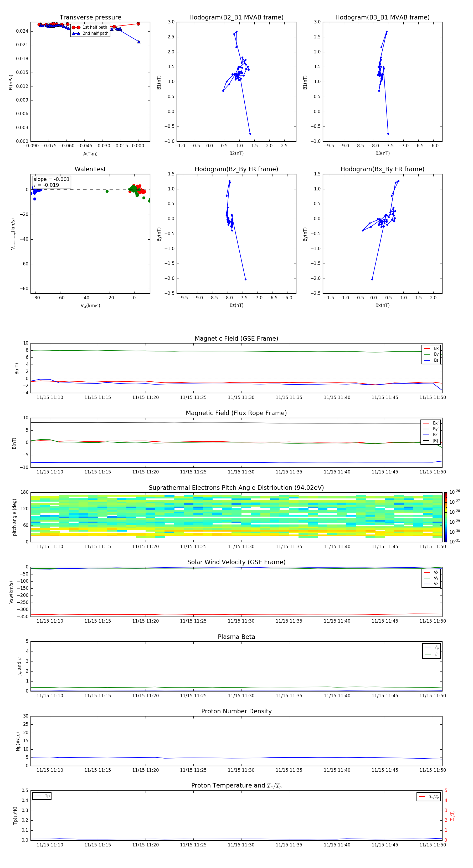Click the "Plasma Beta" plot title
Image resolution: width=473 pixels, height=868 pixels.
pos(236,637)
